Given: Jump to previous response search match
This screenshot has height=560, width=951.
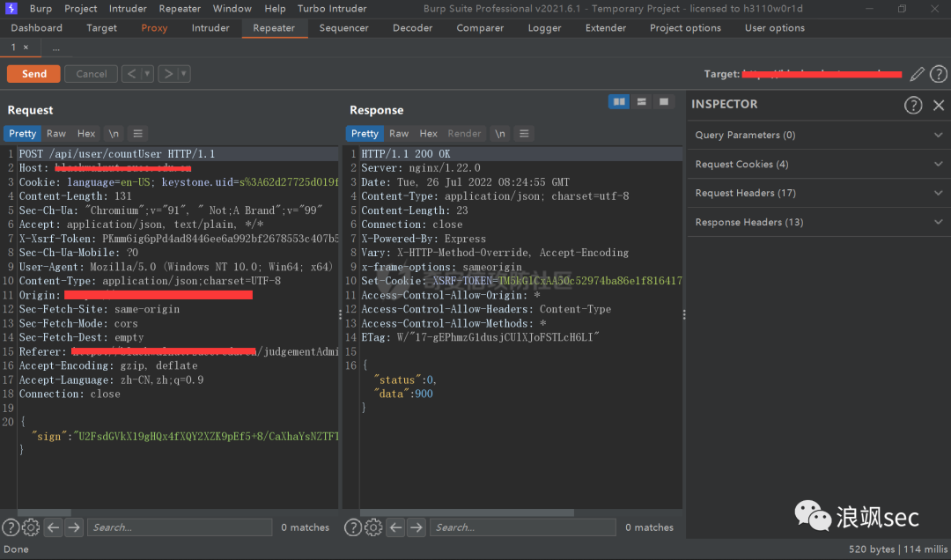Looking at the screenshot, I should (x=395, y=527).
